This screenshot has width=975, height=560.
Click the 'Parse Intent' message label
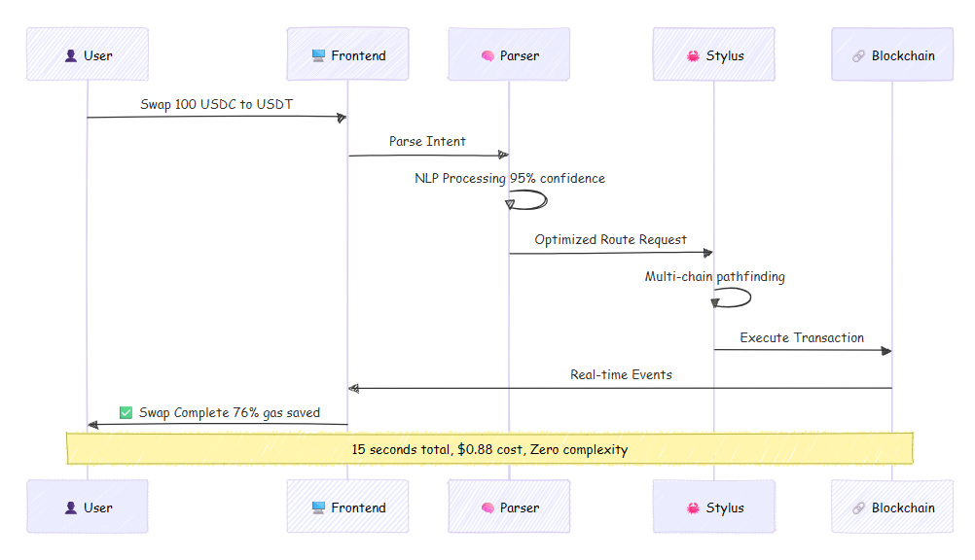(x=427, y=141)
